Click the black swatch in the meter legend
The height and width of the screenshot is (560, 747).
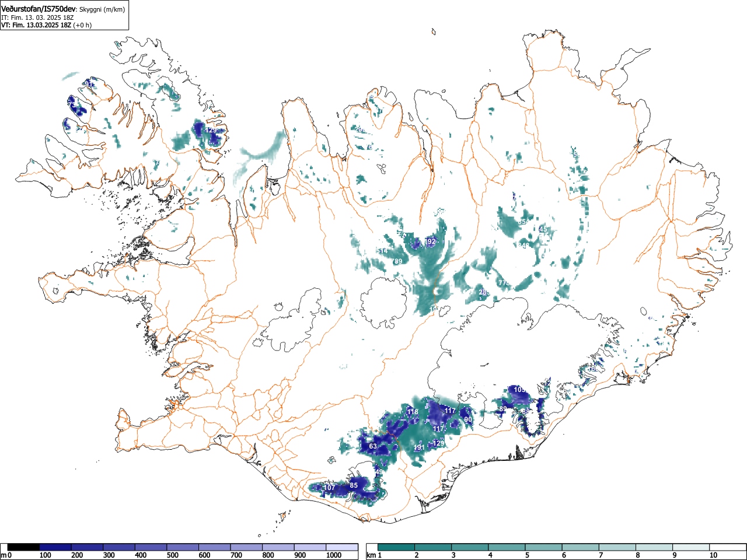(24, 547)
